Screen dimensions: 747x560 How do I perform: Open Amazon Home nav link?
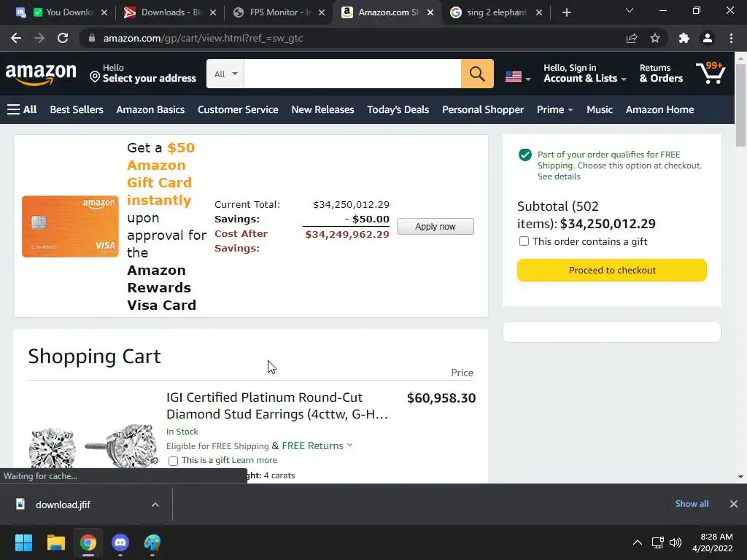click(659, 109)
